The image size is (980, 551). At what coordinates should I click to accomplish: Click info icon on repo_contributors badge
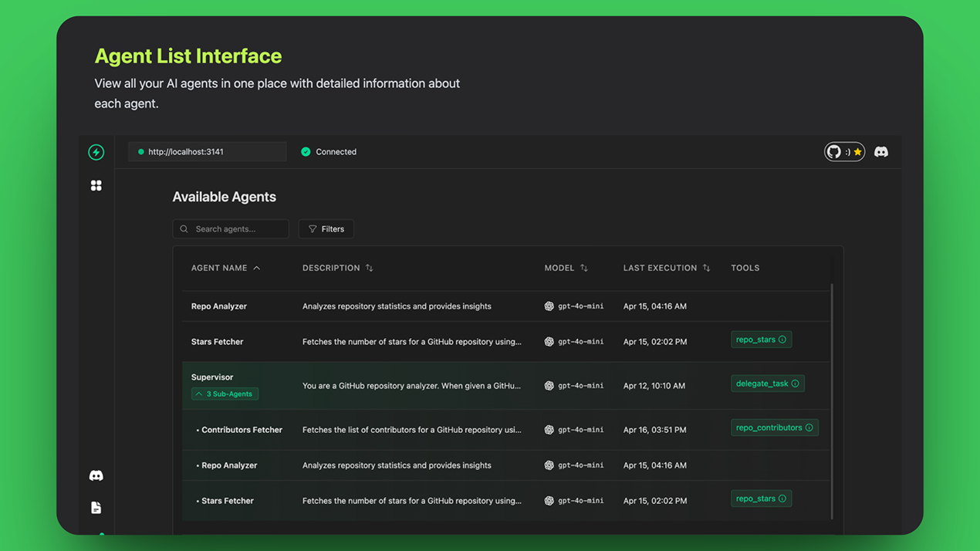[x=809, y=428]
